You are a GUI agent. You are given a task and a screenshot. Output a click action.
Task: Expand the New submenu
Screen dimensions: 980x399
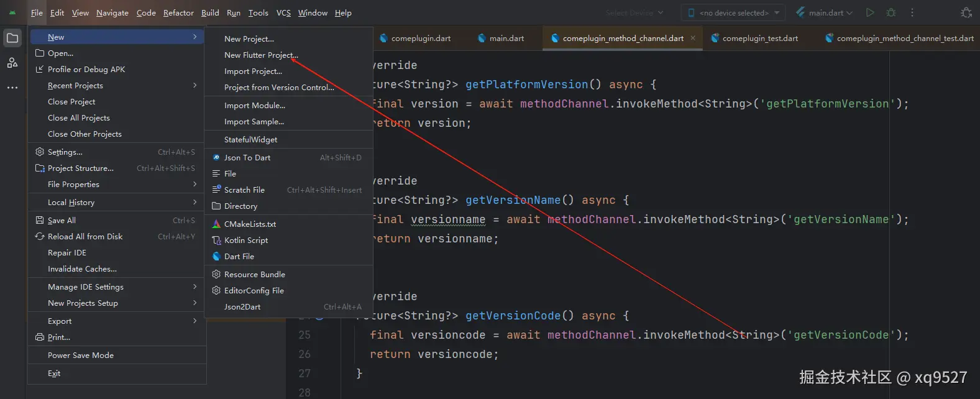[117, 37]
